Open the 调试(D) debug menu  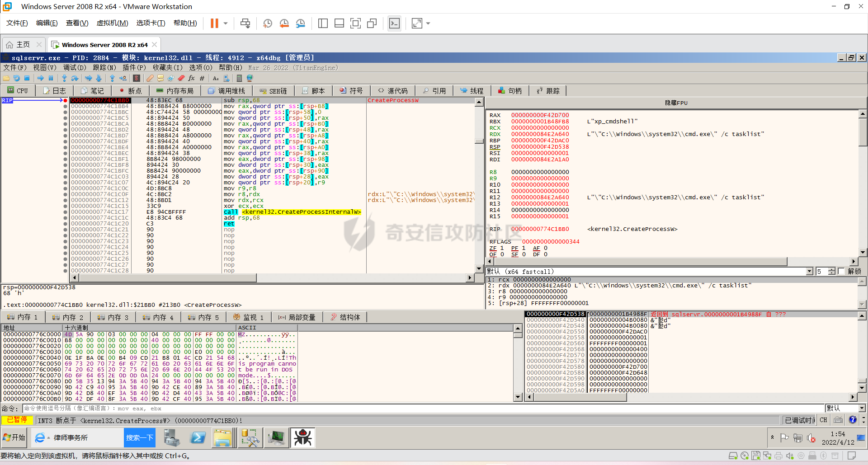click(x=74, y=67)
